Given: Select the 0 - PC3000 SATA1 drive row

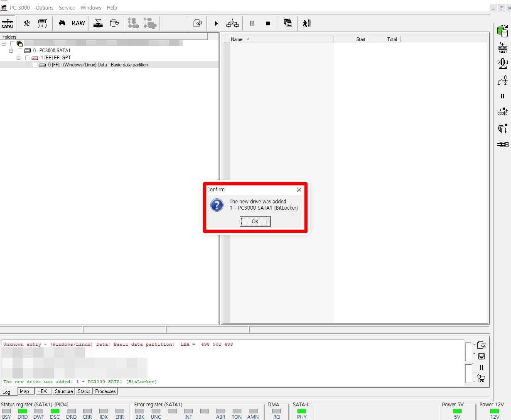Looking at the screenshot, I should click(52, 51).
